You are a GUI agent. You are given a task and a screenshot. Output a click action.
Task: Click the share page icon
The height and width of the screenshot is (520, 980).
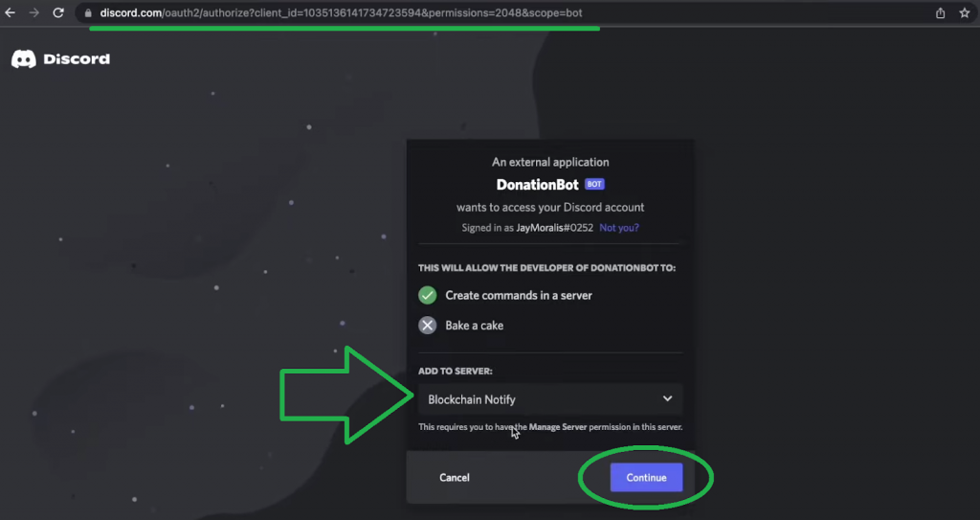(x=941, y=13)
